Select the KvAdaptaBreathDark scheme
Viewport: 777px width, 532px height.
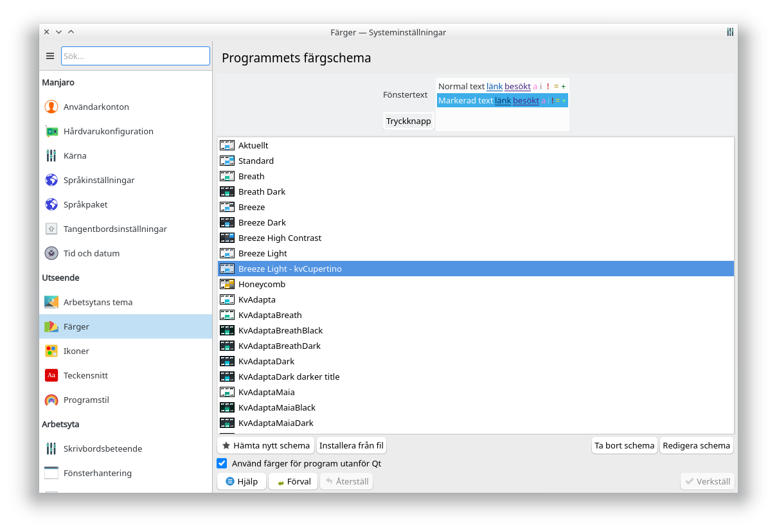pos(476,346)
